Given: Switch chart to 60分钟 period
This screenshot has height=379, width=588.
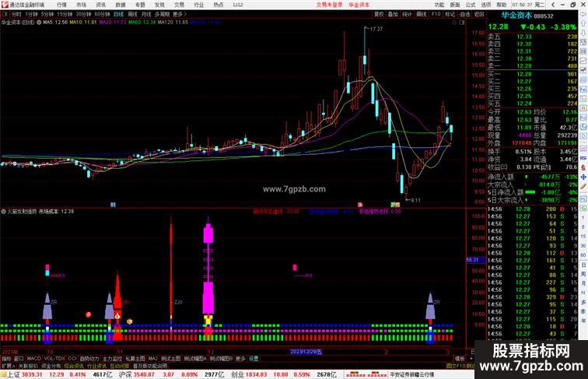Looking at the screenshot, I should pos(102,14).
